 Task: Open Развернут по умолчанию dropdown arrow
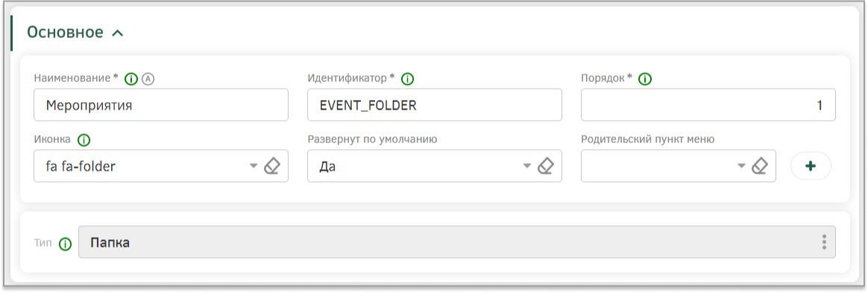click(x=527, y=166)
